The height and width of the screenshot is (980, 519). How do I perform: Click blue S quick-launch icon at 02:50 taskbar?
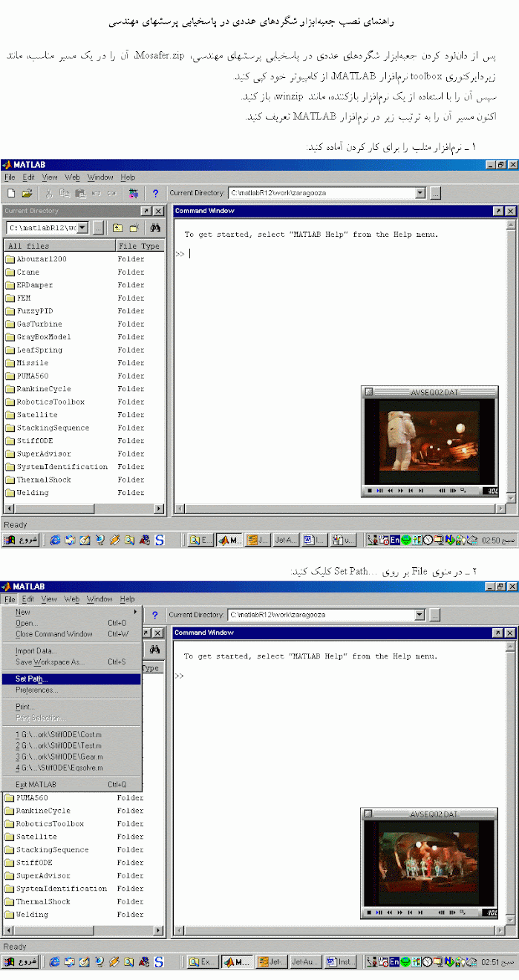159,540
